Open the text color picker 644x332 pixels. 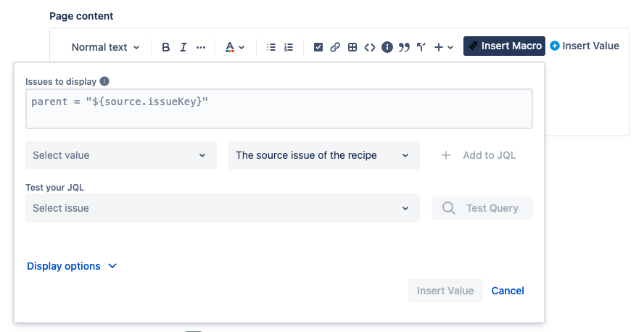pos(234,47)
